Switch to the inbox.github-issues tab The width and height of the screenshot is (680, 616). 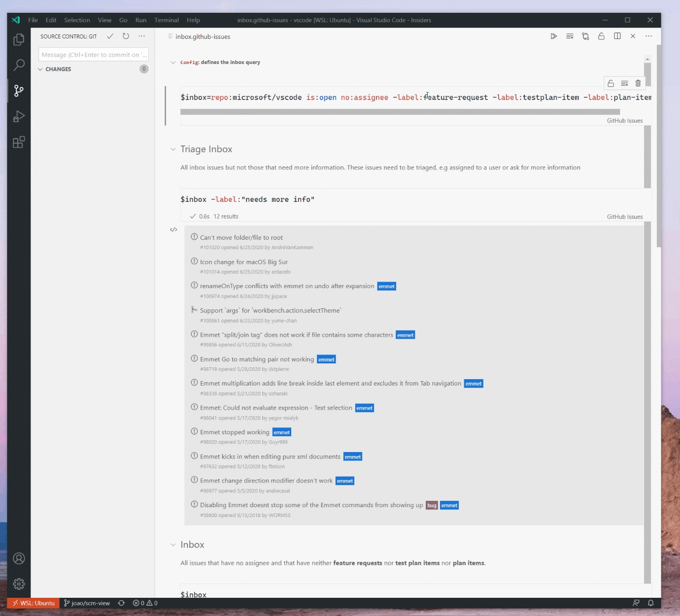click(203, 36)
